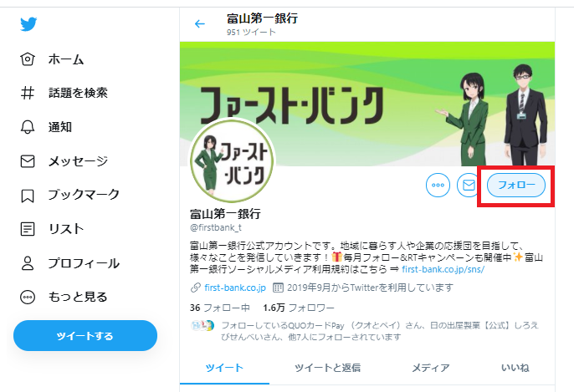
Task: Switch to メディア tab
Action: (430, 368)
